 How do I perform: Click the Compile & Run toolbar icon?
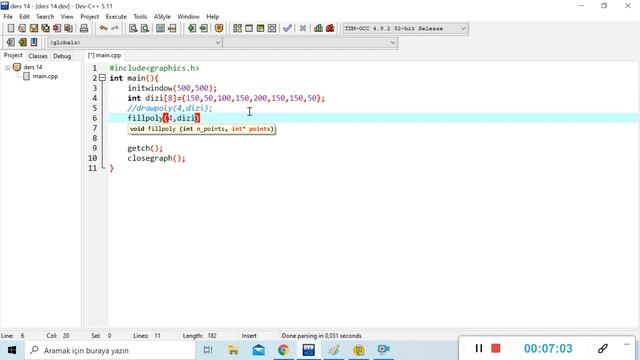point(260,28)
